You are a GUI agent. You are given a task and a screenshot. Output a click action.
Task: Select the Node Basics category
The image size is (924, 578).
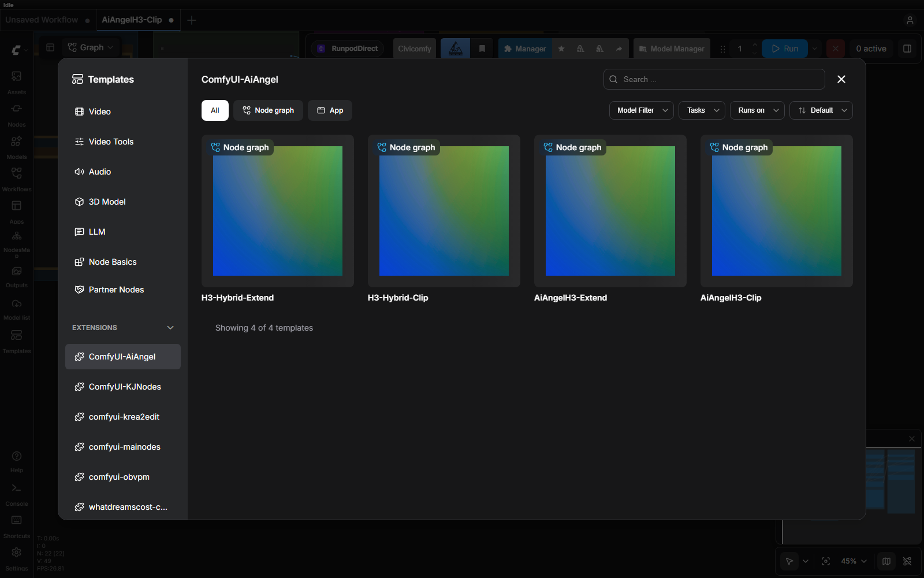coord(122,262)
